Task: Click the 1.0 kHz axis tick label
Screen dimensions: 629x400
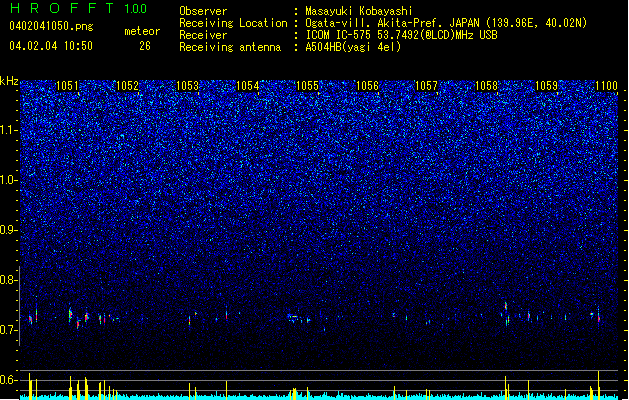Action: click(9, 180)
